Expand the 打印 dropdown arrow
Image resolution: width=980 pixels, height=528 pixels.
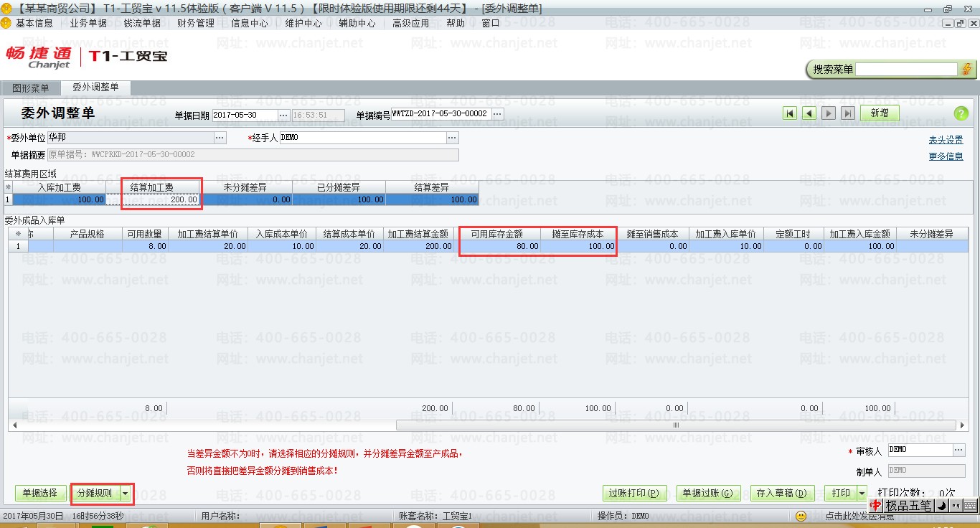[862, 493]
